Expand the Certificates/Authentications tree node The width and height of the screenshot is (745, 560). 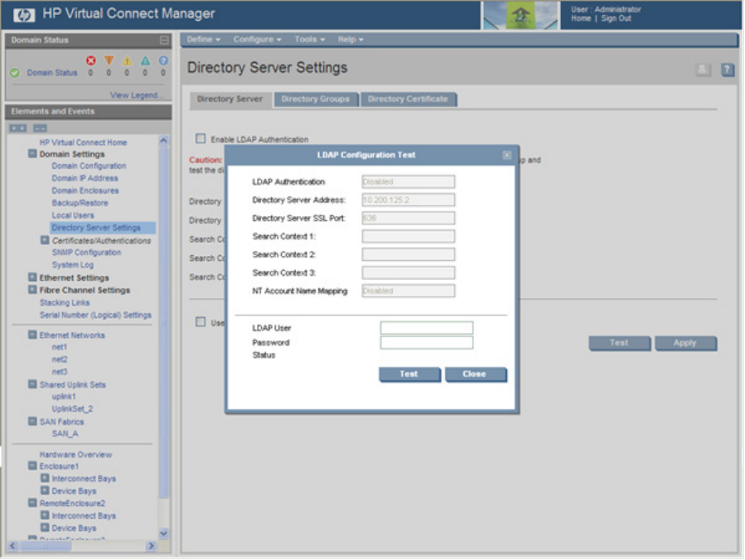click(45, 240)
